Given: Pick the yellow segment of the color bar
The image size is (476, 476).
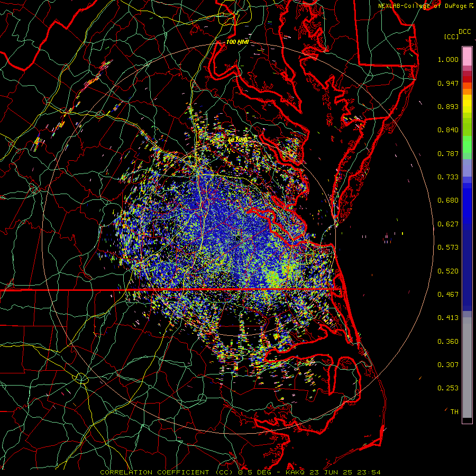Looking at the screenshot, I should pyautogui.click(x=467, y=104).
